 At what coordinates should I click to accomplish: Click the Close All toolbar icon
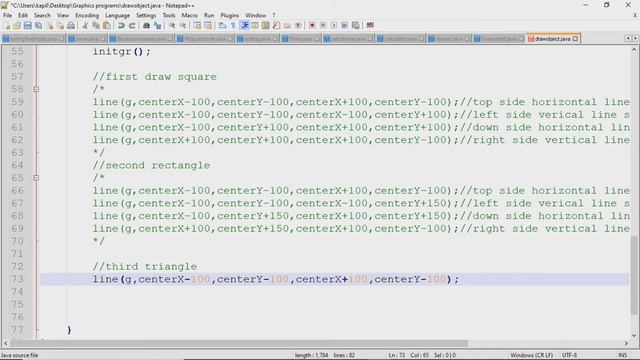60,26
